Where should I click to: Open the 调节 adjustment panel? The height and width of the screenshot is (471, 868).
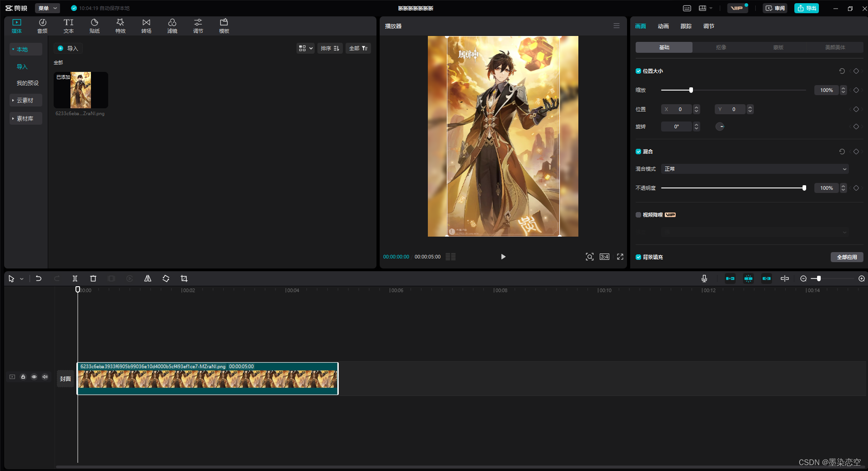pyautogui.click(x=198, y=26)
